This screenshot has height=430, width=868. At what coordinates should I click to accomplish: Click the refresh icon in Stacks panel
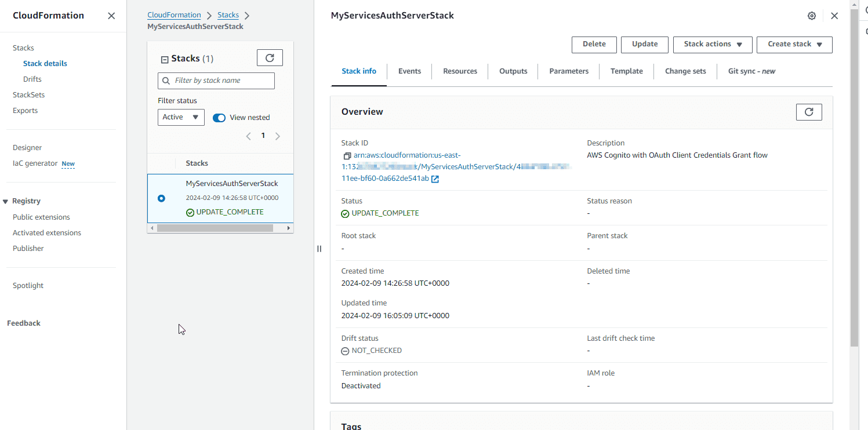[x=270, y=58]
